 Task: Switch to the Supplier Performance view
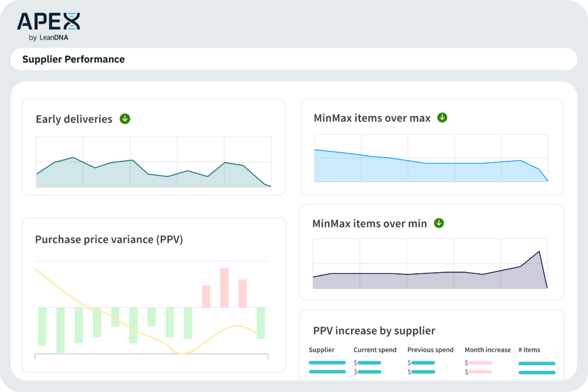pyautogui.click(x=73, y=59)
